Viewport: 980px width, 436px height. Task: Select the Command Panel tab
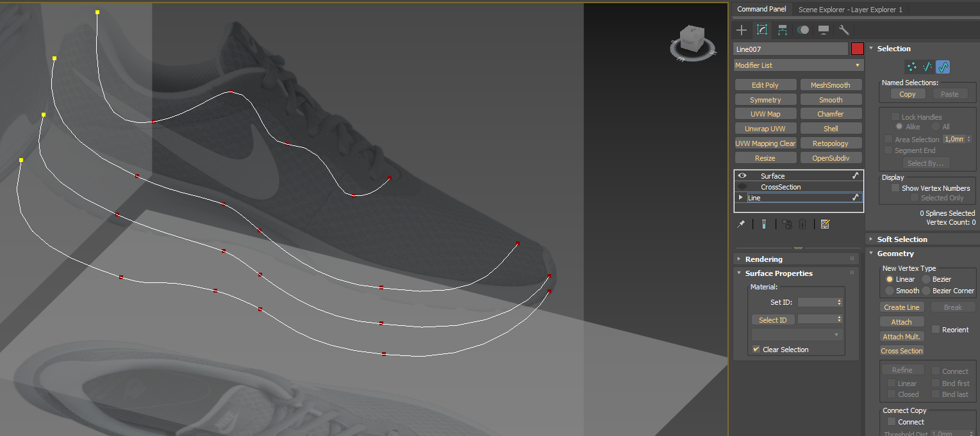coord(761,9)
